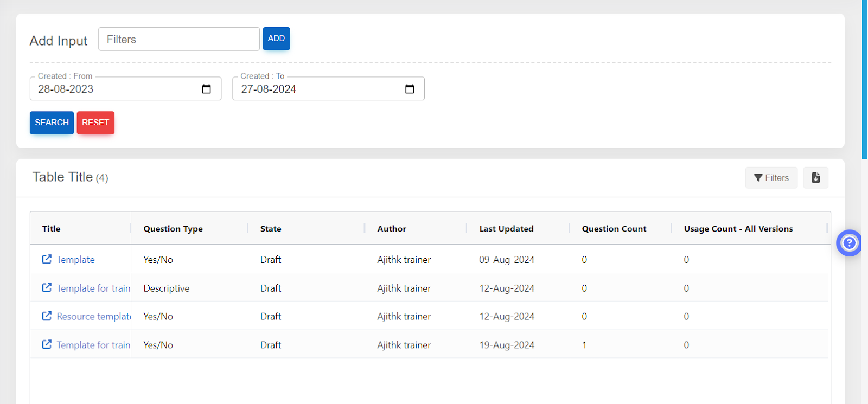Click the Created To date field

coord(328,88)
